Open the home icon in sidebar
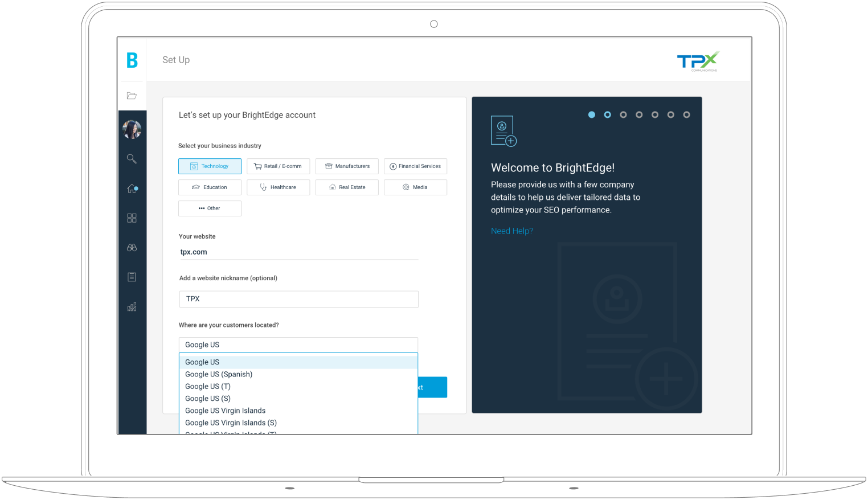 click(132, 188)
